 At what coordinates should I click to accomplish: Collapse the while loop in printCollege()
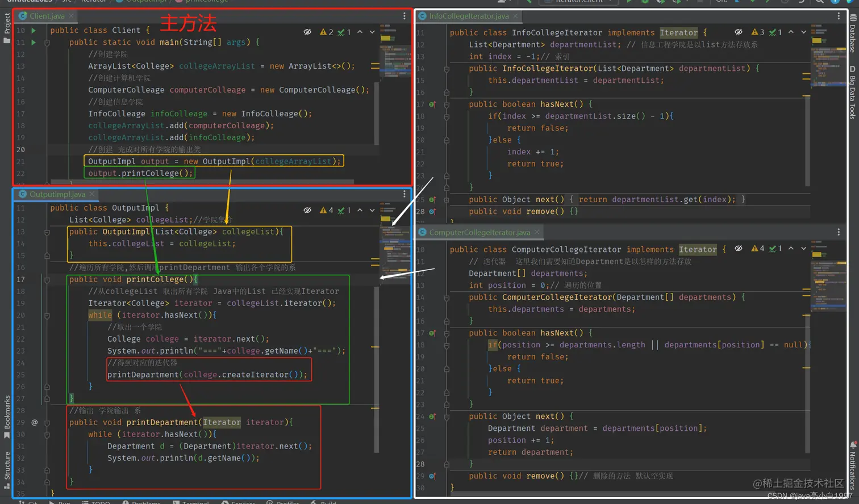(47, 316)
